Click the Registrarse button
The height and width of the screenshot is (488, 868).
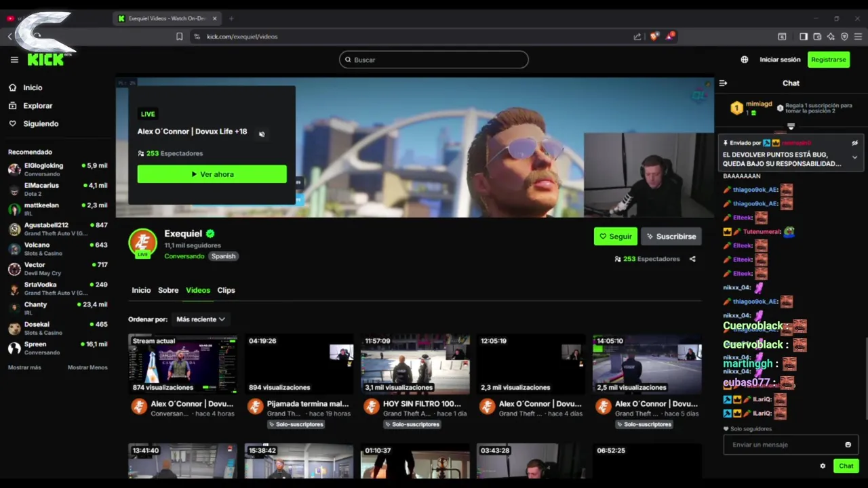(829, 60)
